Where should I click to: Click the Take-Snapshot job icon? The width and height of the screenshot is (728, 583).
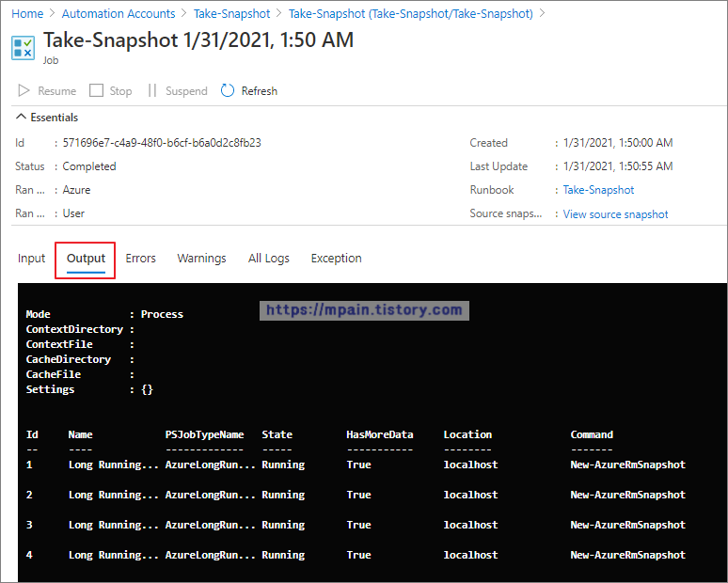[x=23, y=48]
